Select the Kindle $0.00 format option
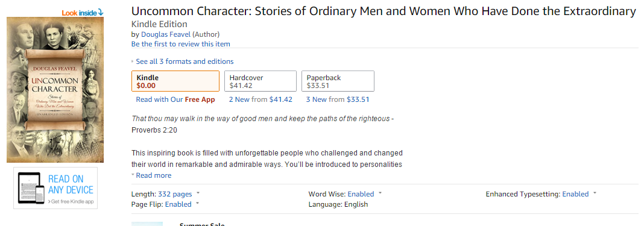 point(175,81)
